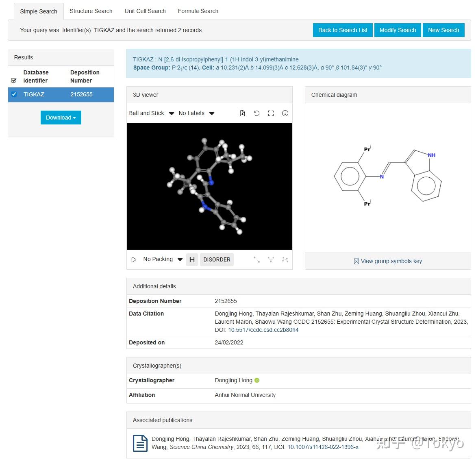Select the measure distance tool icon

tap(256, 259)
